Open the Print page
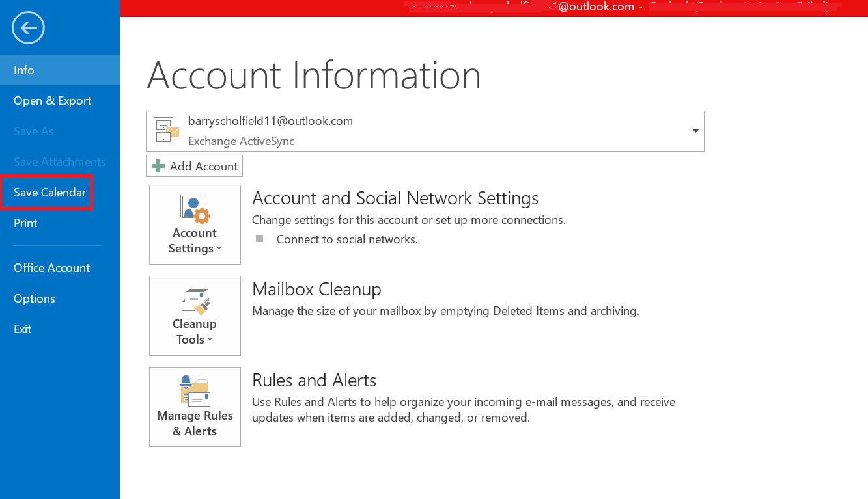 (x=60, y=223)
